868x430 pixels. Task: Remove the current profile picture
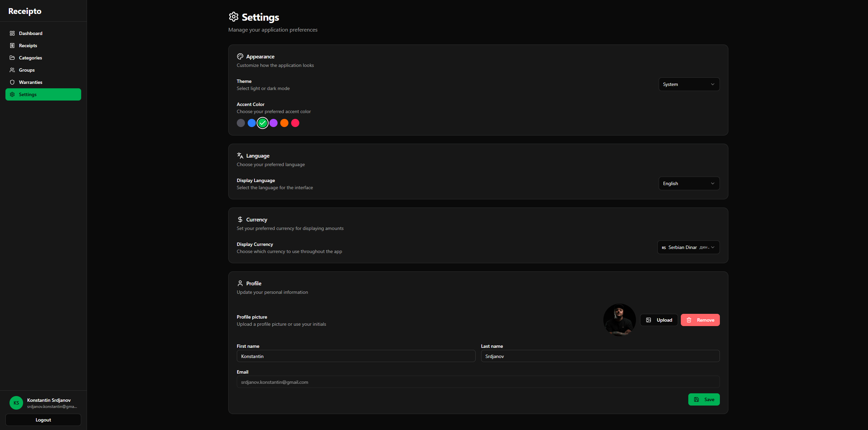point(700,320)
